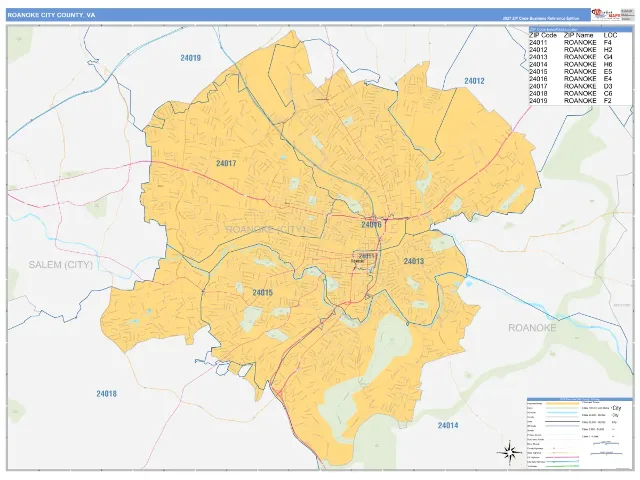Click grid locator E4 in index table

click(x=608, y=79)
